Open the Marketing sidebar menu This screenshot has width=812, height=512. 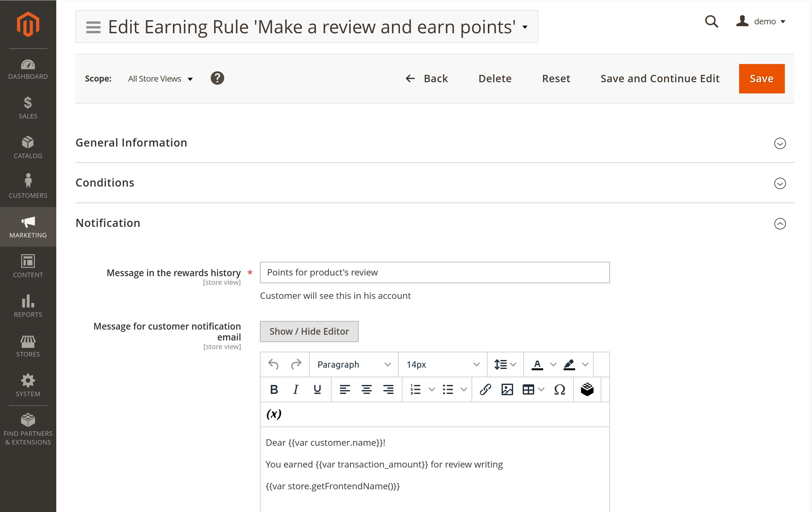tap(28, 227)
